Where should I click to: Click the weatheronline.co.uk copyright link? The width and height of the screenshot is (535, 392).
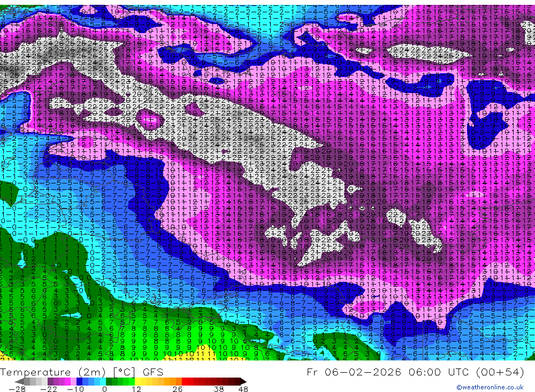[490, 387]
